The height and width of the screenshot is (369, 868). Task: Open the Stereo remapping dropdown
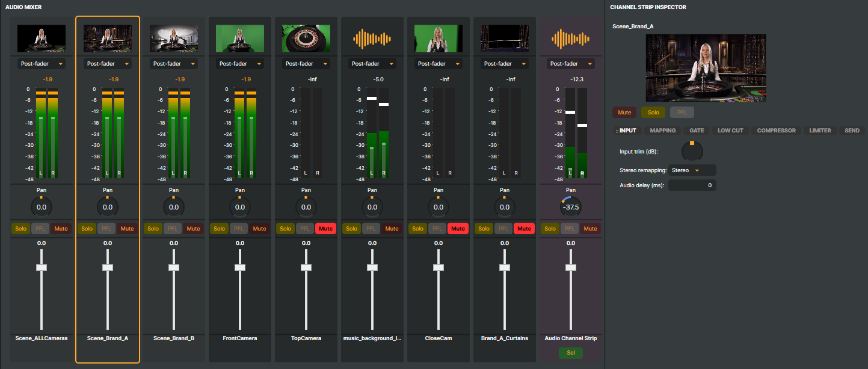(x=692, y=170)
